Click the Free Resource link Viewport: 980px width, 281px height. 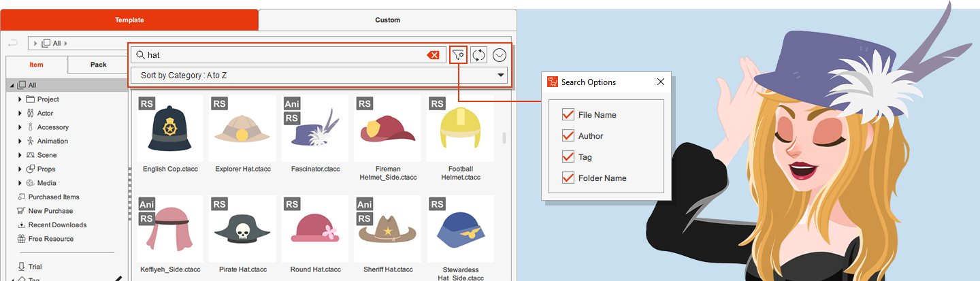[50, 239]
